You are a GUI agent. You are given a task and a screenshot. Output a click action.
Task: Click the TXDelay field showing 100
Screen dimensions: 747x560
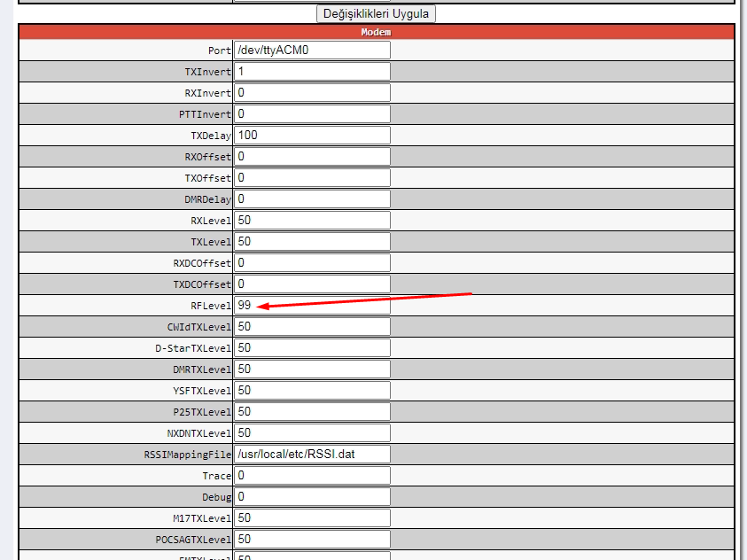pyautogui.click(x=312, y=136)
